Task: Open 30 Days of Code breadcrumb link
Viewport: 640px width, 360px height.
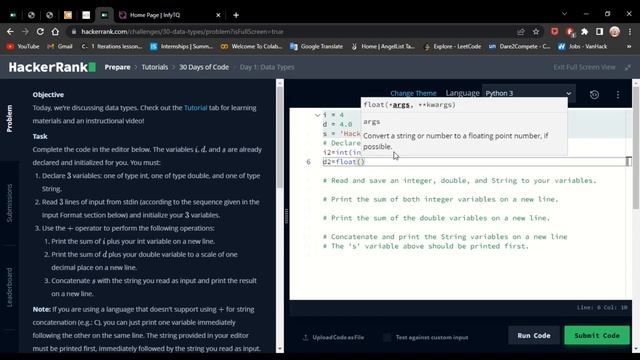Action: (204, 67)
